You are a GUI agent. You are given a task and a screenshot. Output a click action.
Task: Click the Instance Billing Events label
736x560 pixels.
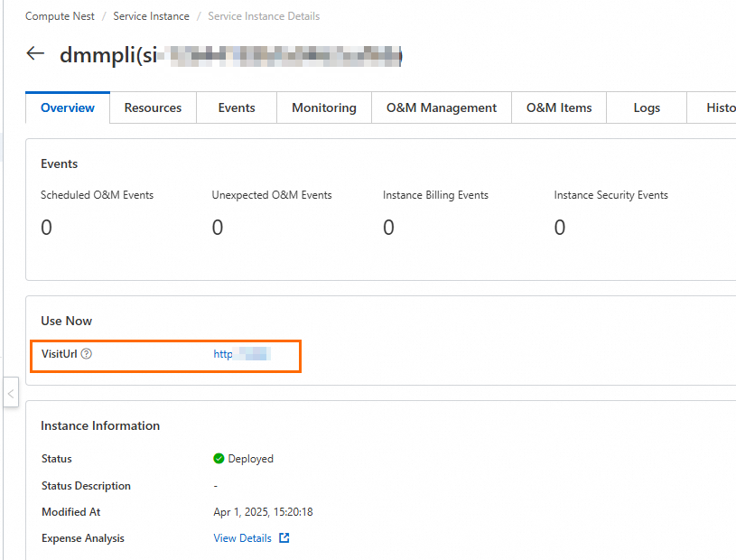(435, 195)
